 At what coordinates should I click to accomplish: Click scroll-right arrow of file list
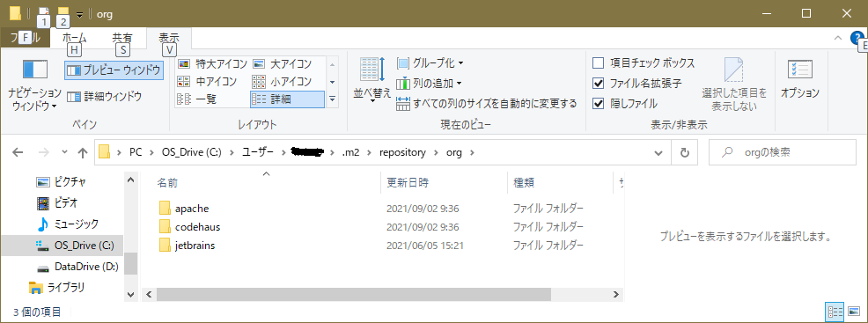[x=615, y=295]
